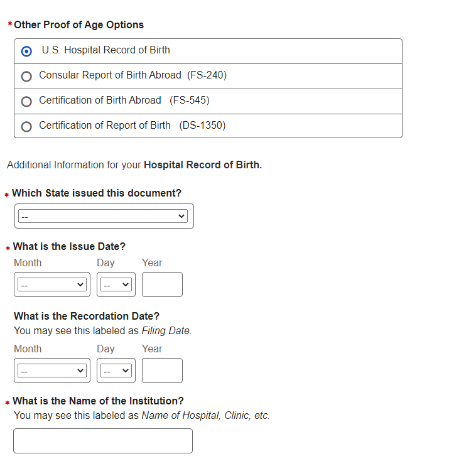Focus the Recordation Date Year field
This screenshot has width=476, height=471.
click(x=162, y=371)
